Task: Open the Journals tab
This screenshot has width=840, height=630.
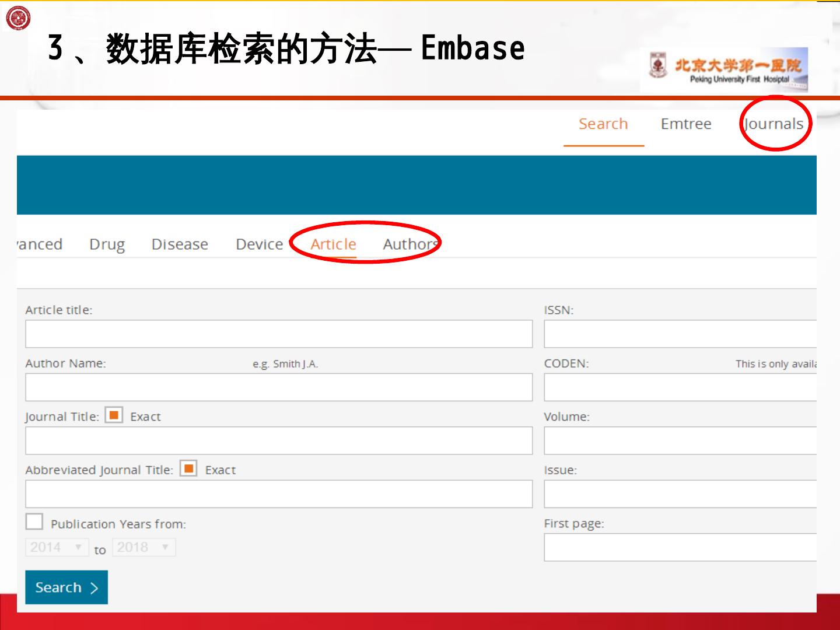Action: (774, 124)
